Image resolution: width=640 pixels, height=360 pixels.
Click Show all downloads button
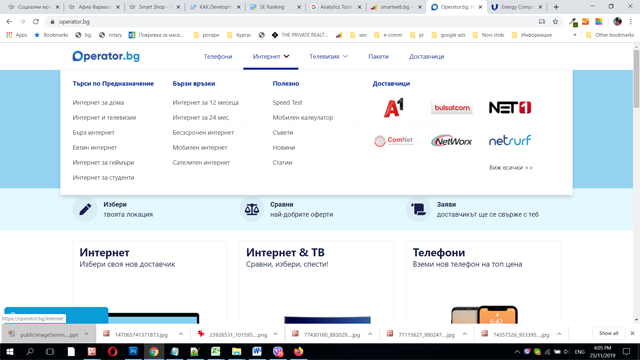(x=609, y=333)
